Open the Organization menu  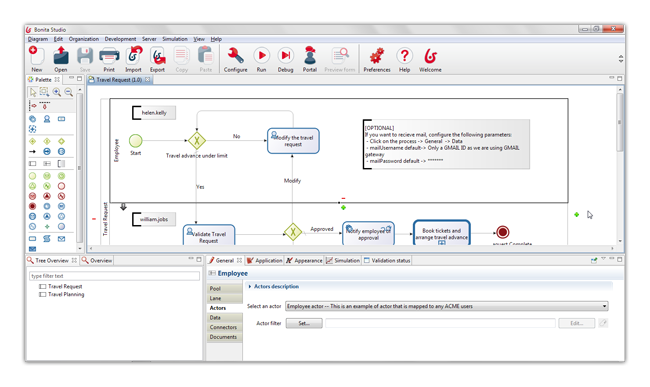point(84,39)
